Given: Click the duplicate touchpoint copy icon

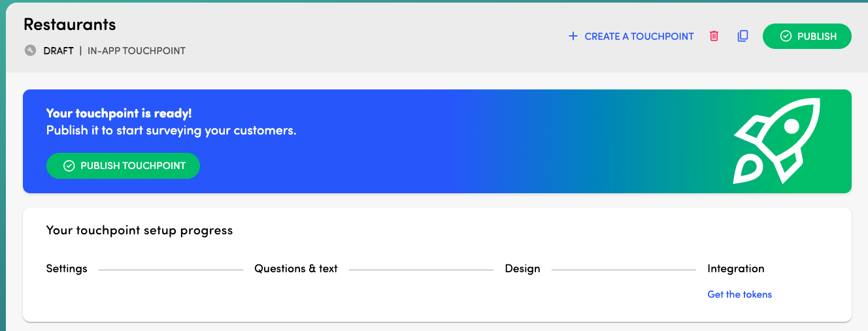Looking at the screenshot, I should (x=743, y=37).
